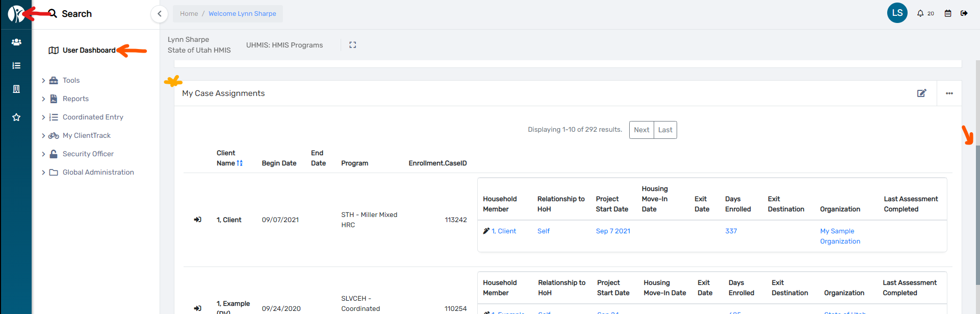Image resolution: width=980 pixels, height=314 pixels.
Task: Open the Clients workspace people icon
Action: 16,42
